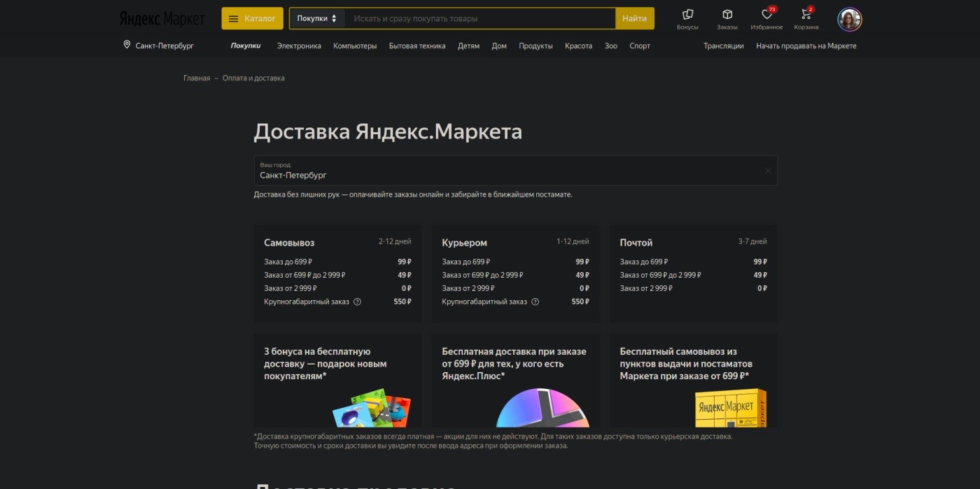Open the user profile avatar

coord(850,19)
